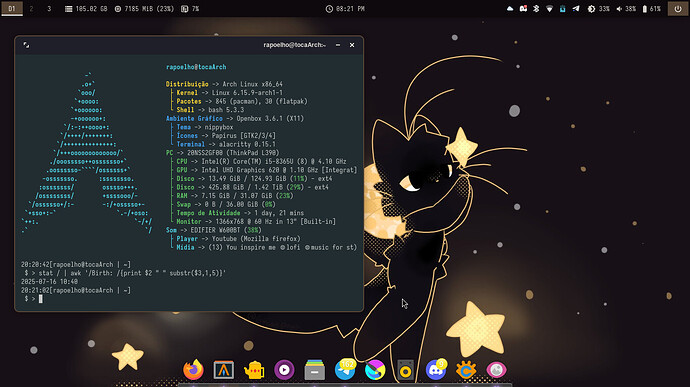Click the brightness 33% indicator
This screenshot has height=387, width=690.
pyautogui.click(x=599, y=8)
